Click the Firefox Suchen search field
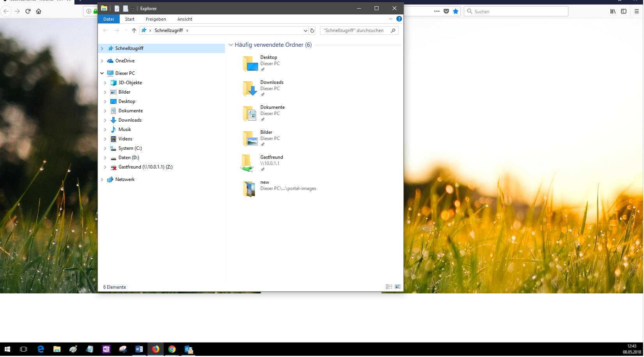This screenshot has width=644, height=357. point(516,11)
